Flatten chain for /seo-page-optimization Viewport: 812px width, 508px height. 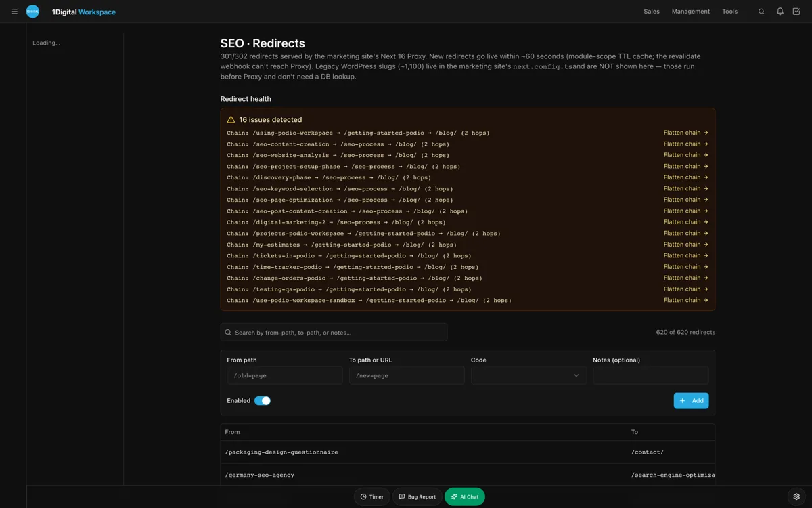(x=685, y=200)
